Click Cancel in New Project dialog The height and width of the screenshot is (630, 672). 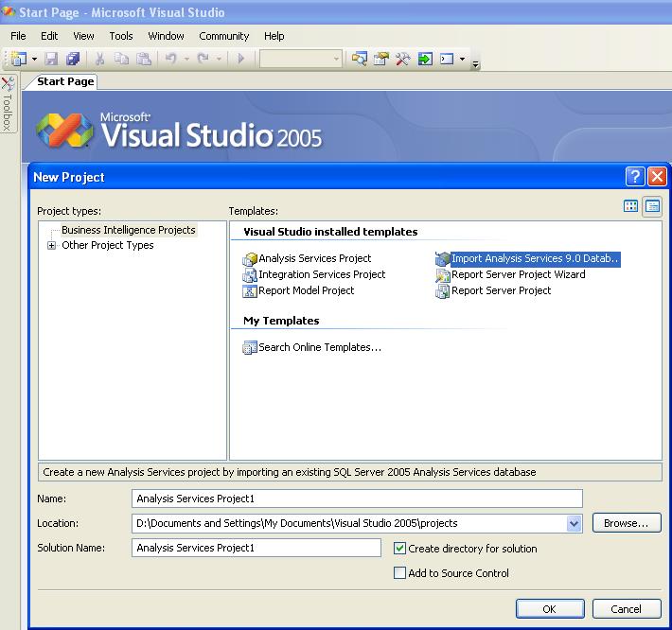pyautogui.click(x=627, y=608)
